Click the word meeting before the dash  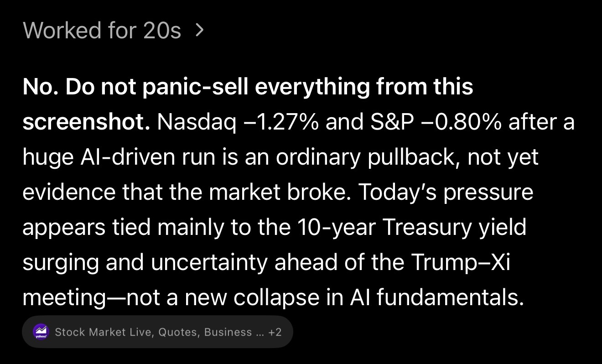[x=64, y=298]
